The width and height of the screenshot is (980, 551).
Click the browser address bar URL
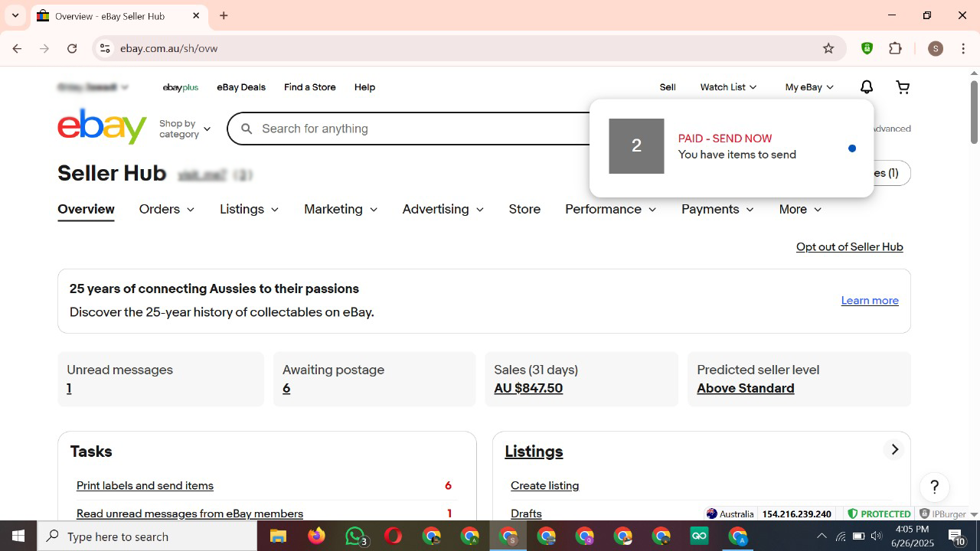pos(169,48)
